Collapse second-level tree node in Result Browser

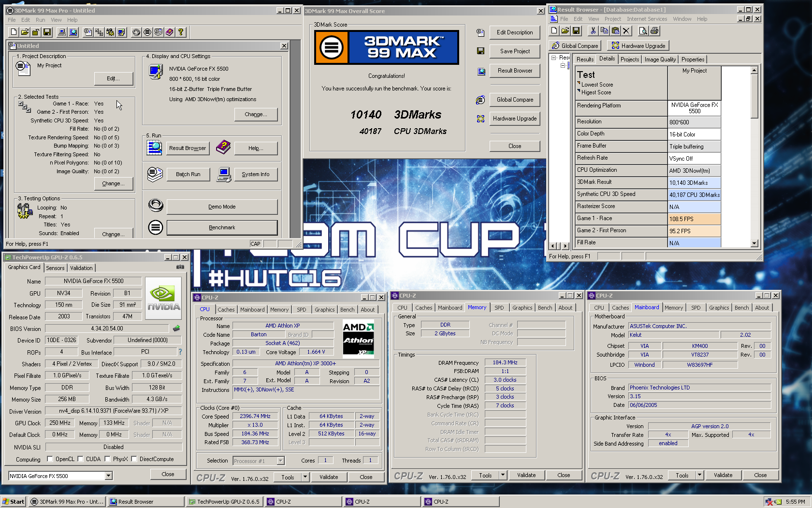click(x=563, y=65)
